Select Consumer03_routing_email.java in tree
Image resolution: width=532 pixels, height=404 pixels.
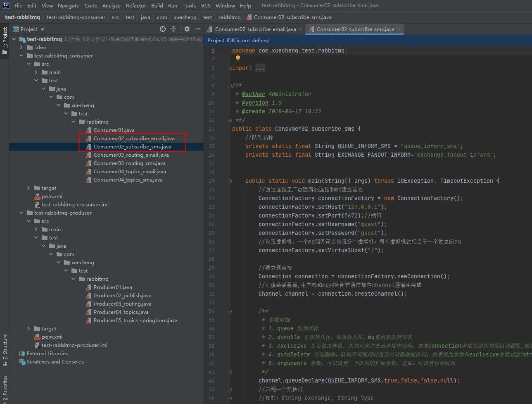(131, 155)
